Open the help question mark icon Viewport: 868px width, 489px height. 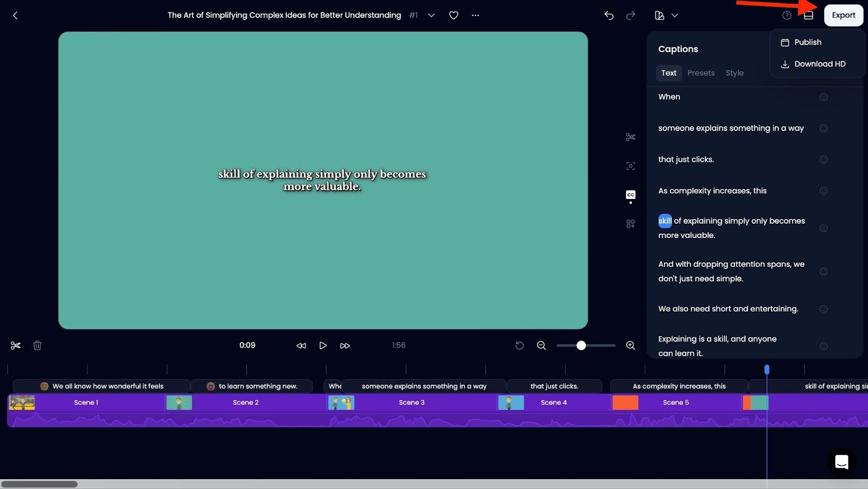pos(787,15)
